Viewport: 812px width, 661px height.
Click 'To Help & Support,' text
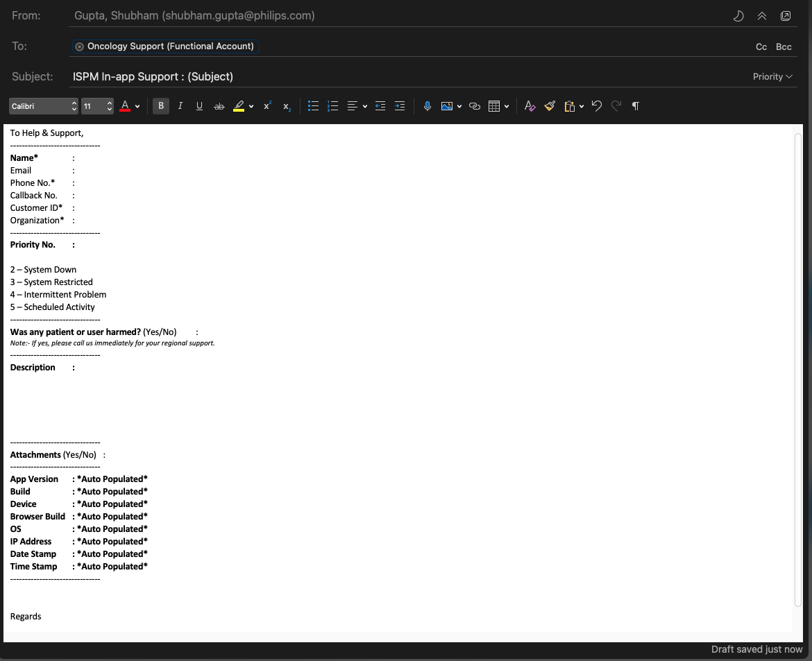pyautogui.click(x=46, y=133)
